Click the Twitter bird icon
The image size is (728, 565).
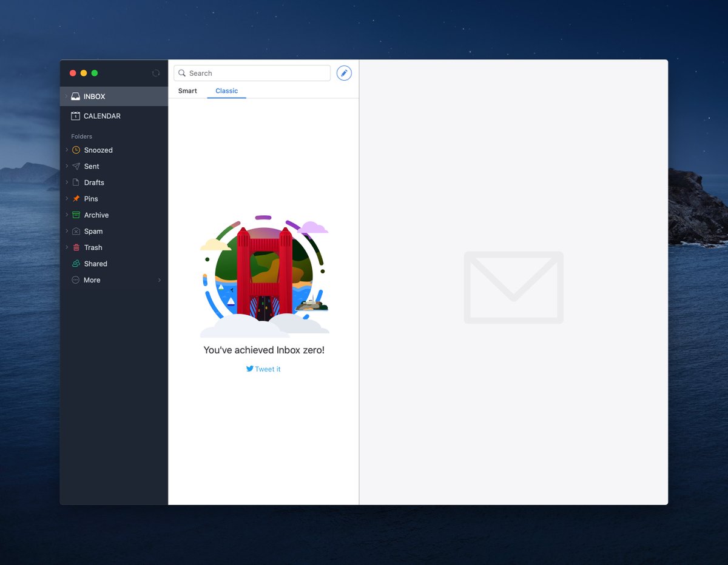tap(249, 369)
